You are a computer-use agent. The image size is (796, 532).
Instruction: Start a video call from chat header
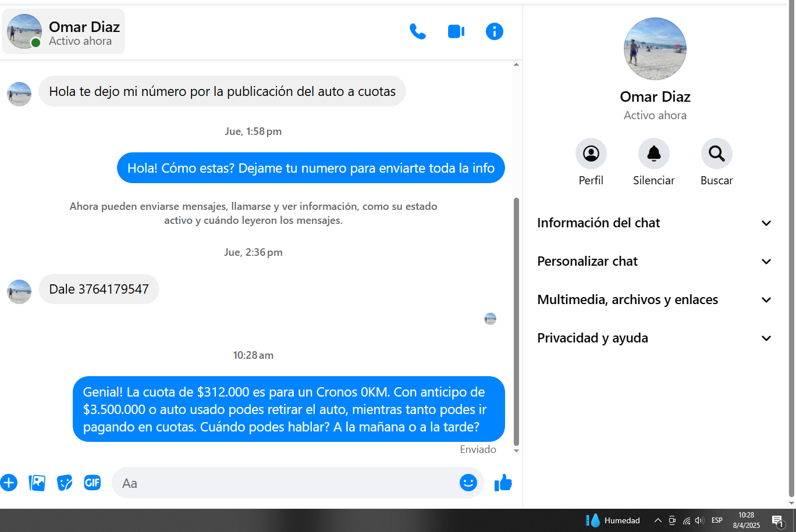click(456, 31)
